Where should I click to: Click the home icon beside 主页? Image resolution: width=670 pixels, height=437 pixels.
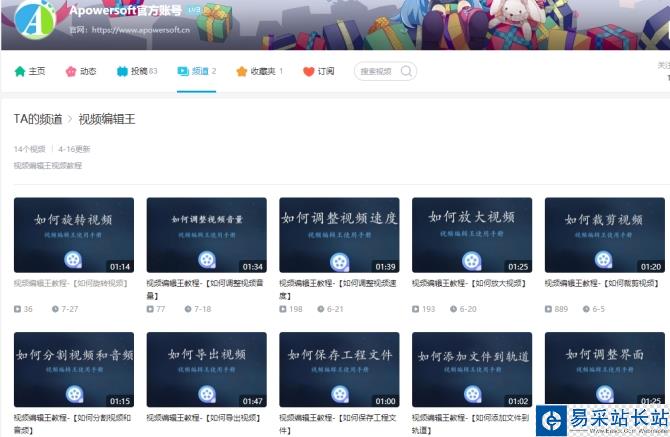pos(19,72)
